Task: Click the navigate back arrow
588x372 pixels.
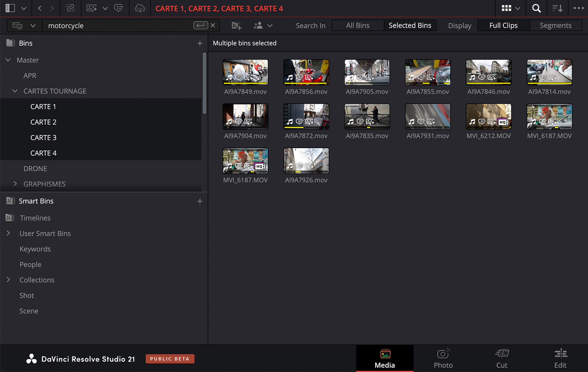Action: click(40, 8)
